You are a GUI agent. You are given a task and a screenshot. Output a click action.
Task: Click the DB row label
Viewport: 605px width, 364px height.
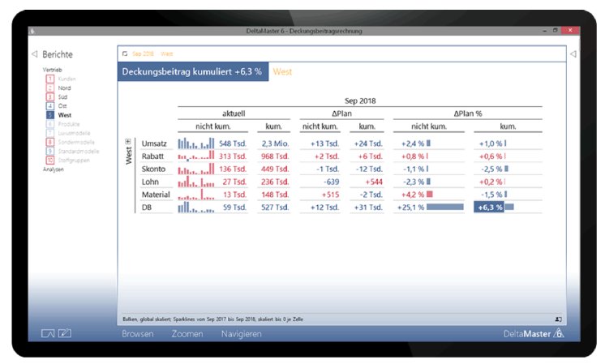point(147,207)
